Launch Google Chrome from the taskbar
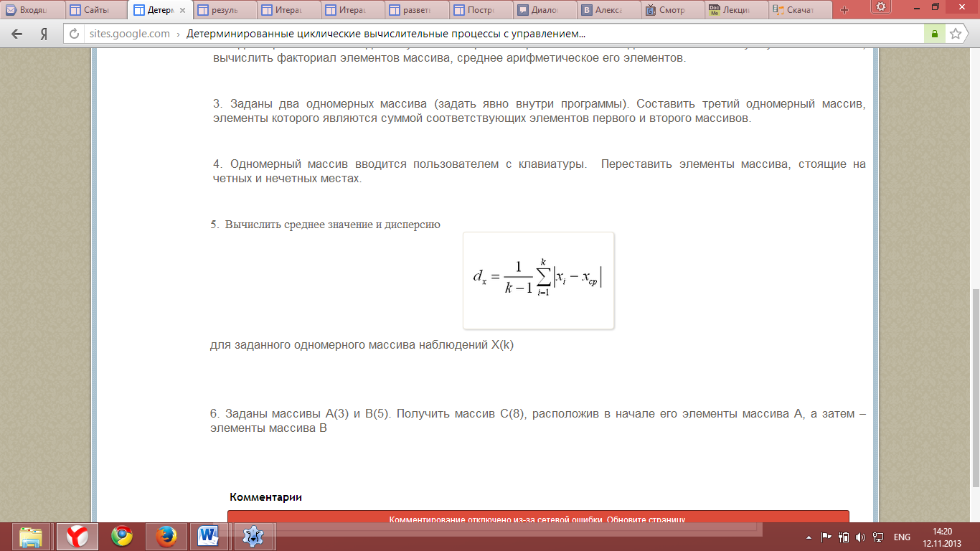This screenshot has height=551, width=980. (x=122, y=536)
